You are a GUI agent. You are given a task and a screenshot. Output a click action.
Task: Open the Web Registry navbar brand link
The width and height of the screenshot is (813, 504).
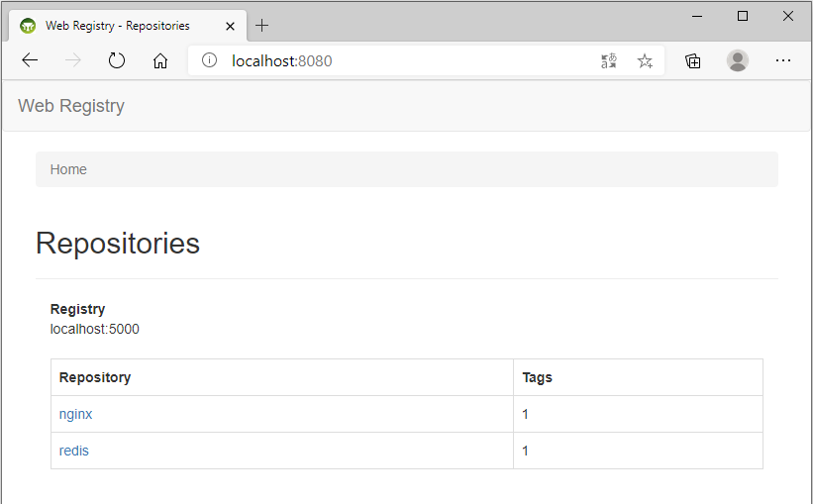71,106
